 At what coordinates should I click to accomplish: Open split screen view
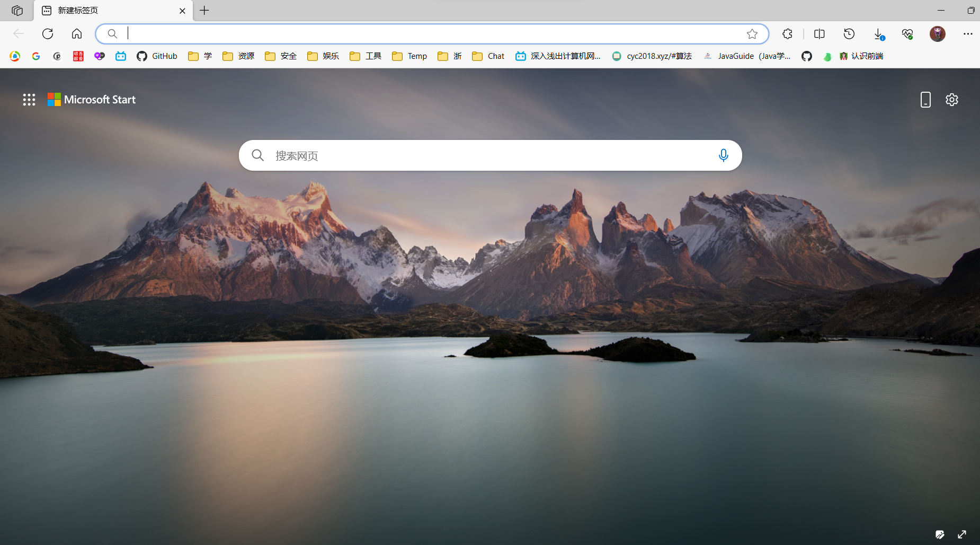pyautogui.click(x=819, y=34)
